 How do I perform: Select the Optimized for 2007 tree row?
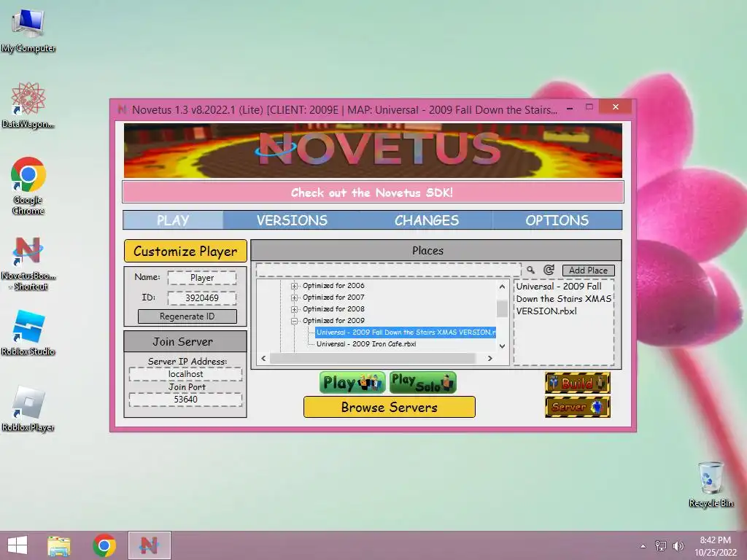click(x=333, y=297)
